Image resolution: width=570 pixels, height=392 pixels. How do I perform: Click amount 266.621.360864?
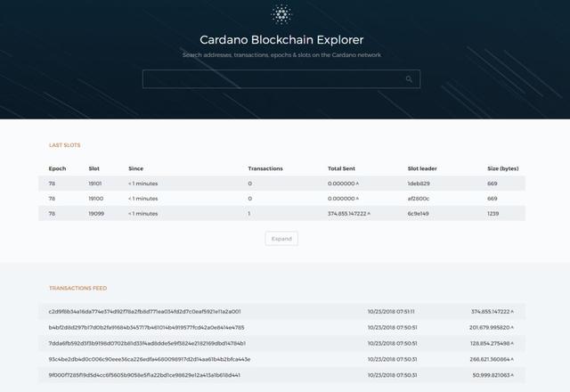pyautogui.click(x=492, y=359)
